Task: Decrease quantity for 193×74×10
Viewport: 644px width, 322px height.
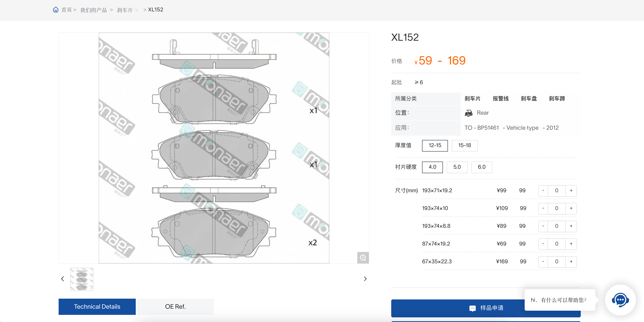Action: [x=543, y=208]
